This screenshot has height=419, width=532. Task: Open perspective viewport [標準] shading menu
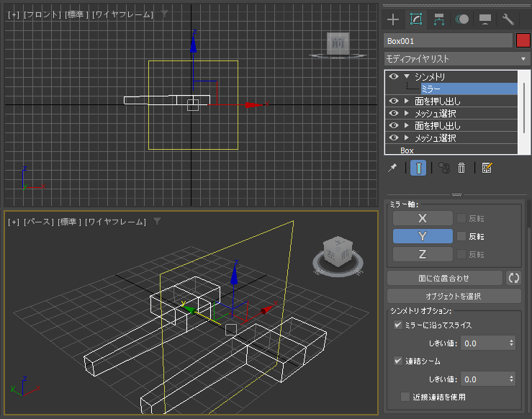click(x=70, y=222)
